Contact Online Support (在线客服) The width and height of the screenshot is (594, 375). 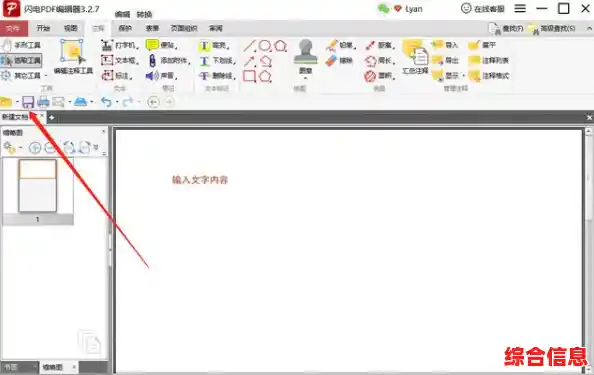pos(483,8)
